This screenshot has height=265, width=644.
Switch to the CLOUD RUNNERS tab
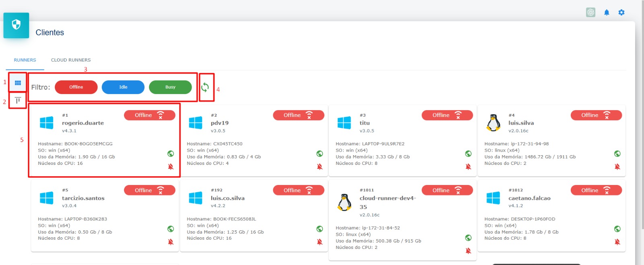coord(71,60)
